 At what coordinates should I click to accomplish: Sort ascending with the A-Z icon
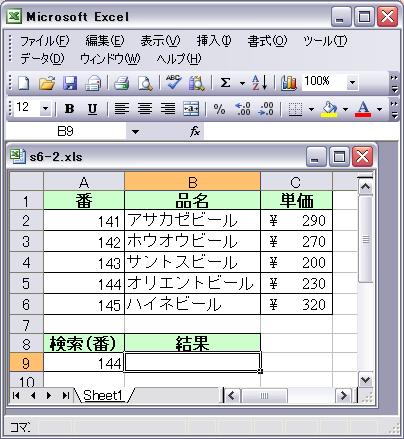tap(259, 83)
